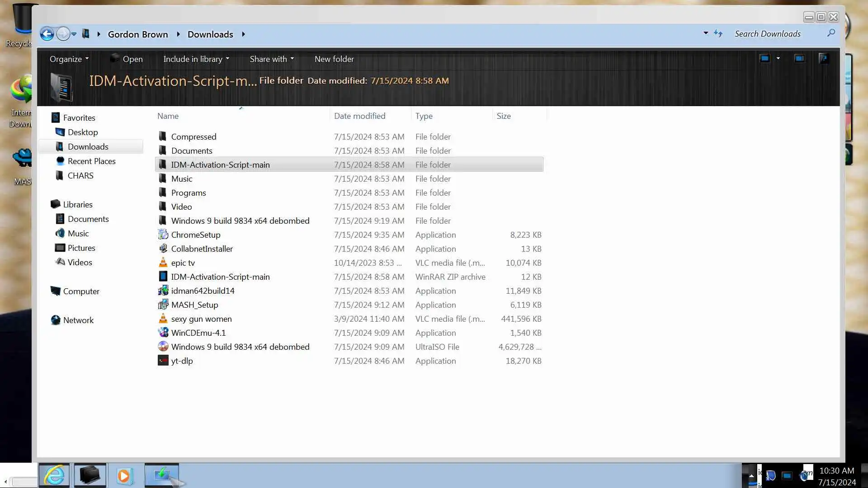This screenshot has width=868, height=488.
Task: Click the change view icon
Action: (x=764, y=58)
